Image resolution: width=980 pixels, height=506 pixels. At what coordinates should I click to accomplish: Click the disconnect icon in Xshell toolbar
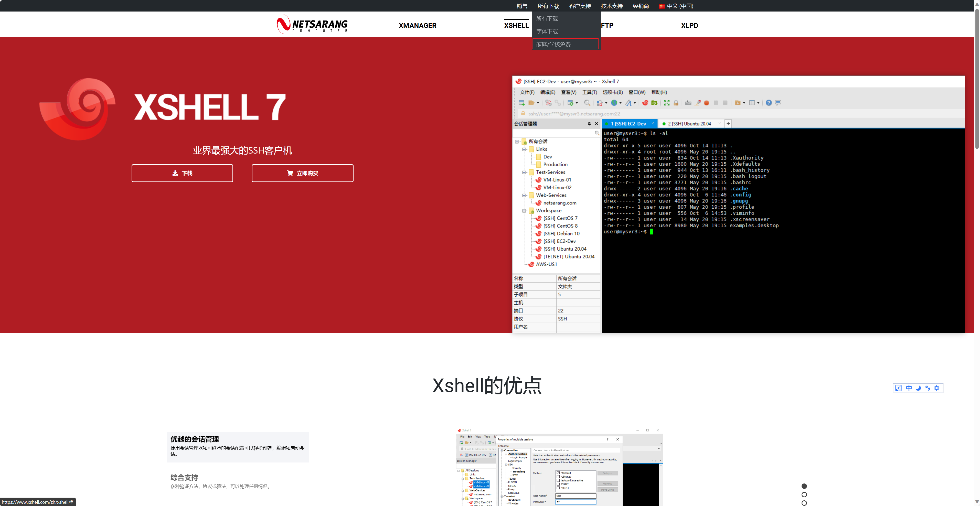[x=548, y=103]
